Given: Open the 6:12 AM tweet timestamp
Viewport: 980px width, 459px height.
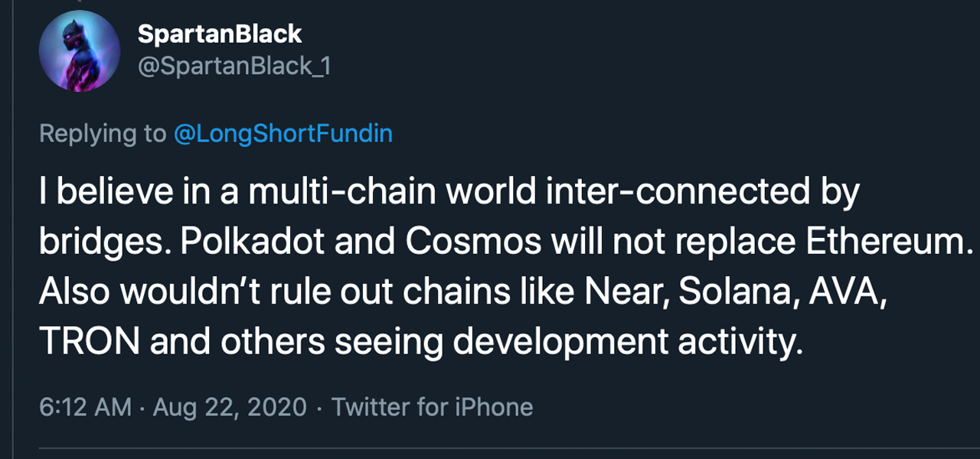Looking at the screenshot, I should click(x=85, y=406).
